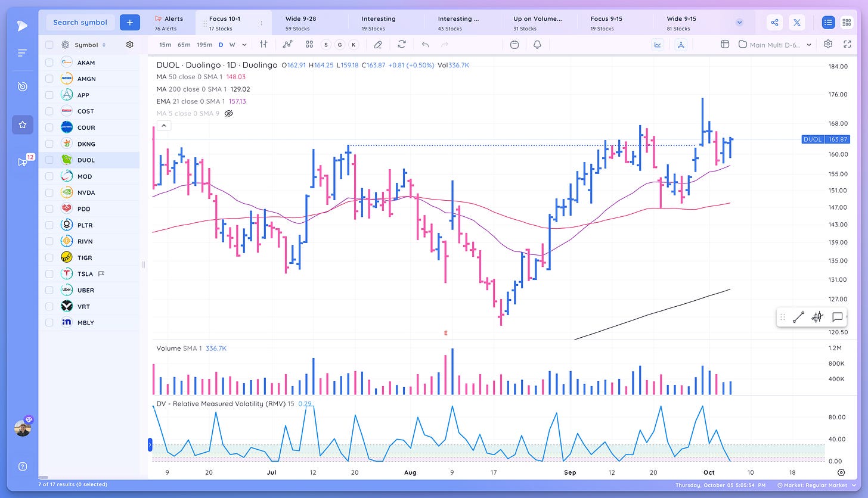Toggle the K circle button
The width and height of the screenshot is (868, 498).
click(354, 45)
